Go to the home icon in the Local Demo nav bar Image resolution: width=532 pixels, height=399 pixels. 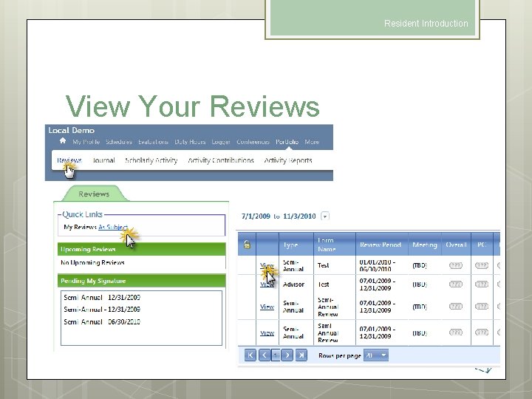(62, 141)
